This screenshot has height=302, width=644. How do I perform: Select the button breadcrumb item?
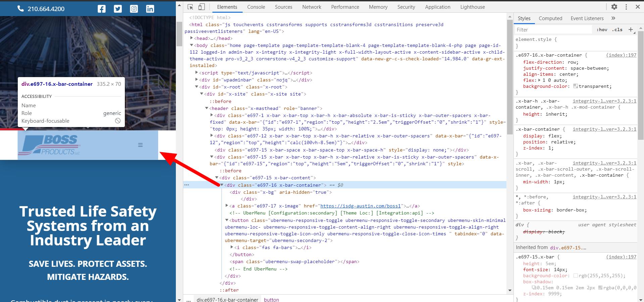coord(271,299)
